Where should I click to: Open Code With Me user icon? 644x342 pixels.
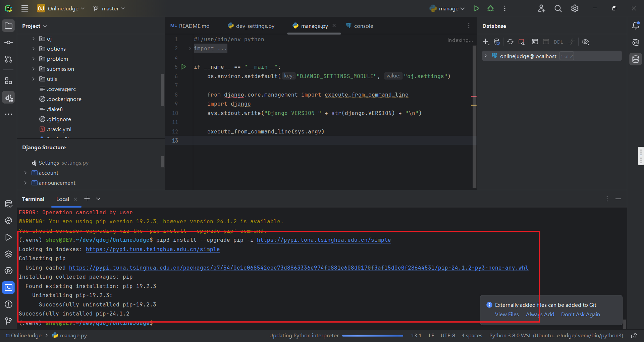541,8
